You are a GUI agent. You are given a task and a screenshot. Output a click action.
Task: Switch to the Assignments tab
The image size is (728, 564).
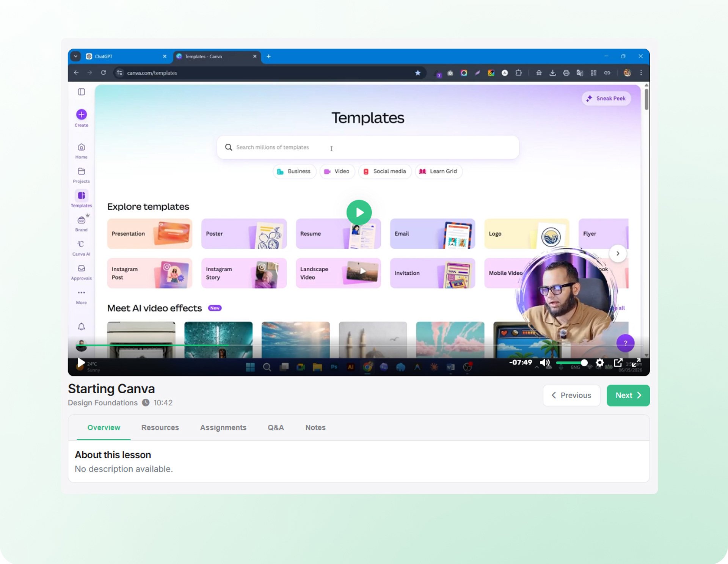(223, 427)
